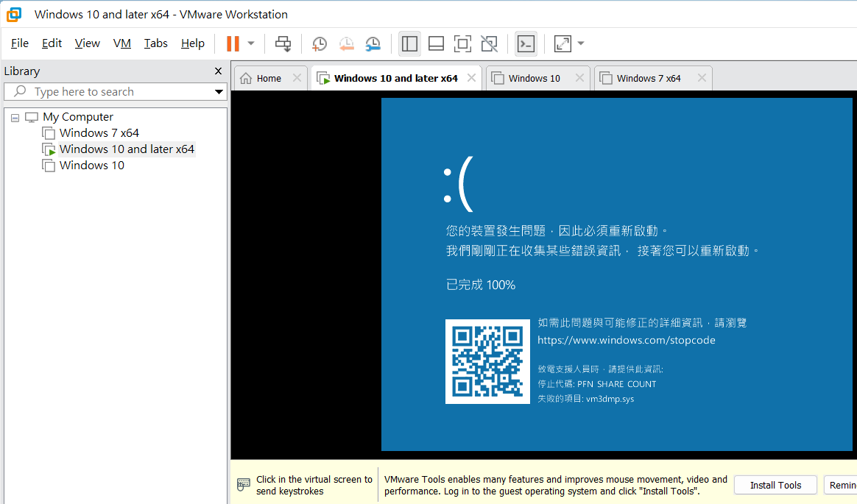The height and width of the screenshot is (504, 857).
Task: Open the library search filter dropdown
Action: pos(219,92)
